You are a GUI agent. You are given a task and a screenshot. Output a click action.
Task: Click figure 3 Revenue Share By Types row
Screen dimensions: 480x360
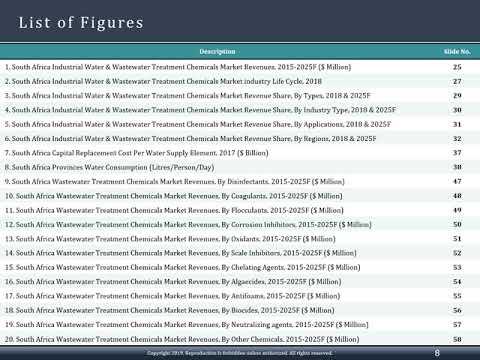(x=188, y=96)
